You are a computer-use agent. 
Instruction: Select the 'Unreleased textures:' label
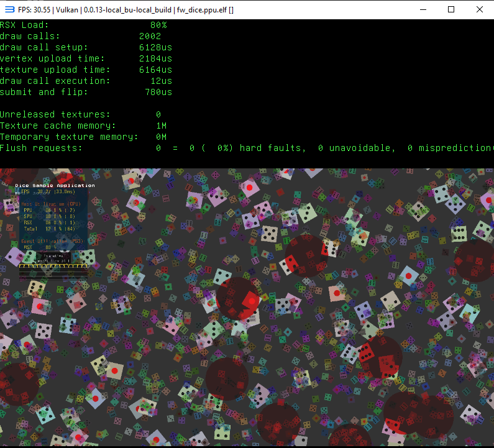click(55, 114)
